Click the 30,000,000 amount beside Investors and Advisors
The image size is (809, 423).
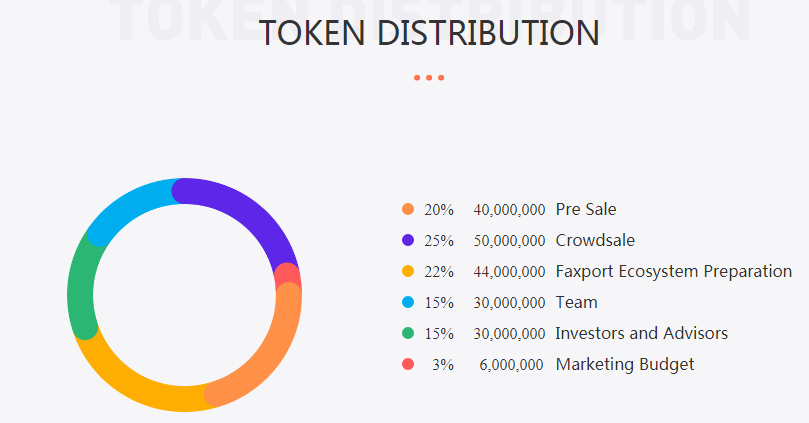coord(509,334)
